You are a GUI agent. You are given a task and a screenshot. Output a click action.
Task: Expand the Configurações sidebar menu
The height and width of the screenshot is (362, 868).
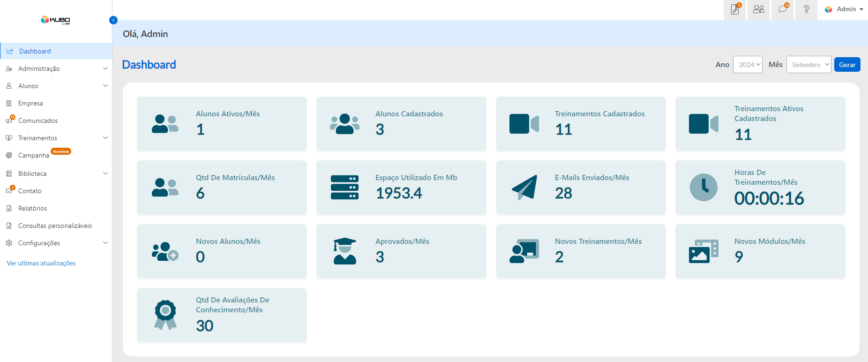56,243
